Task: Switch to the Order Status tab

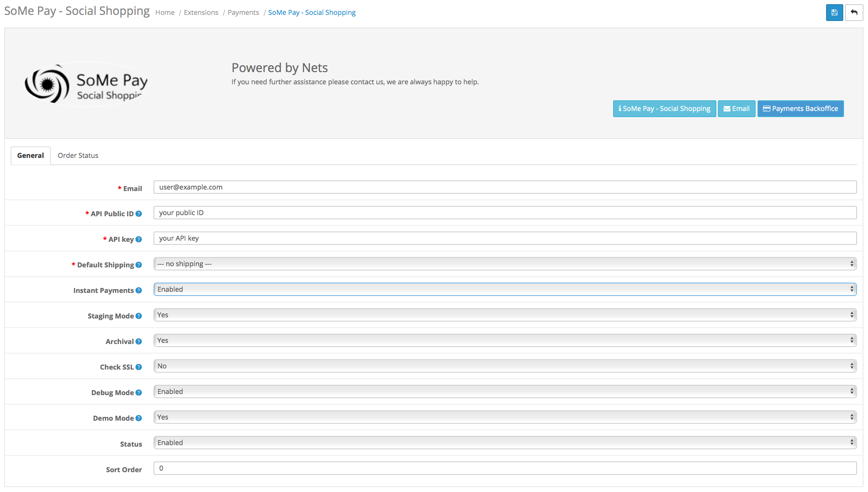Action: tap(78, 155)
